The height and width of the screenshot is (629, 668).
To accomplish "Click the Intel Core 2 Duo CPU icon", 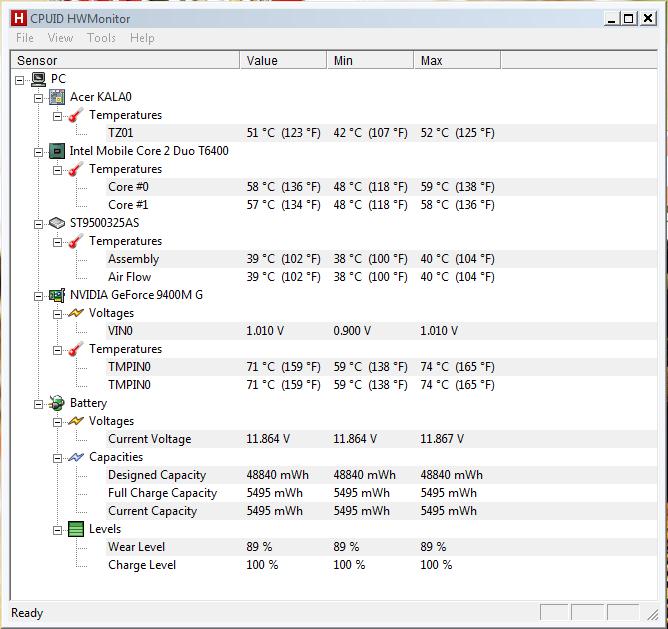I will pyautogui.click(x=57, y=151).
